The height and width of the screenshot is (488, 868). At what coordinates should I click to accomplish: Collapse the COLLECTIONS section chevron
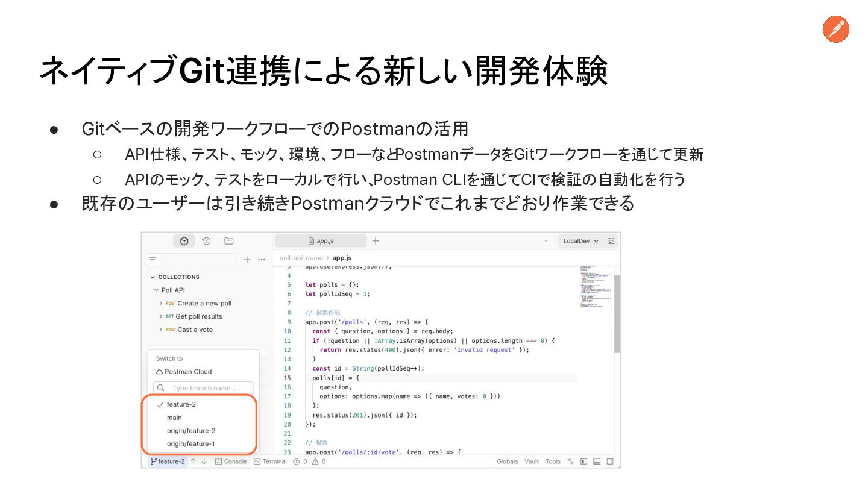point(153,277)
